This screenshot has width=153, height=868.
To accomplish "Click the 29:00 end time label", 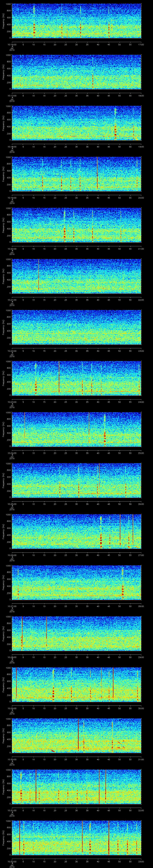I will [141, 657].
